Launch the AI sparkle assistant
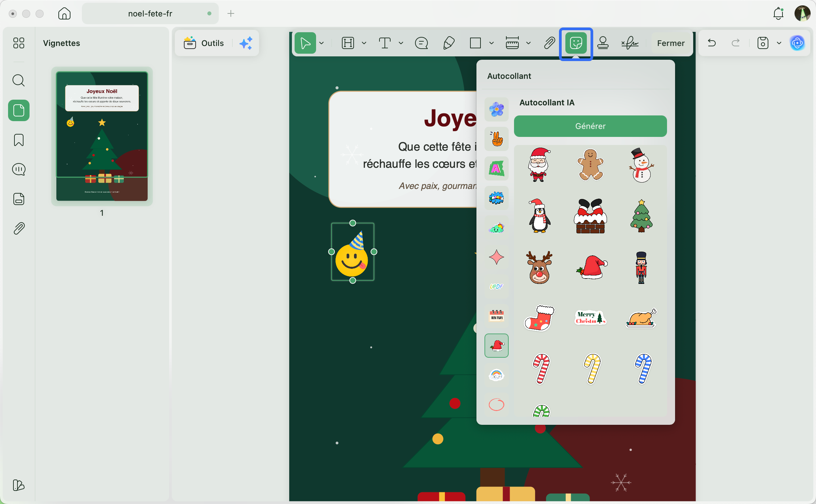The height and width of the screenshot is (504, 816). (246, 43)
